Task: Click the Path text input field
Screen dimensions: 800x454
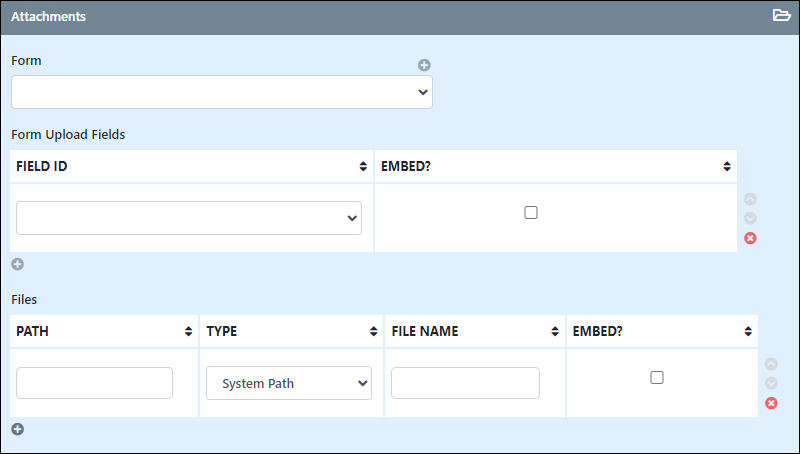Action: [94, 383]
